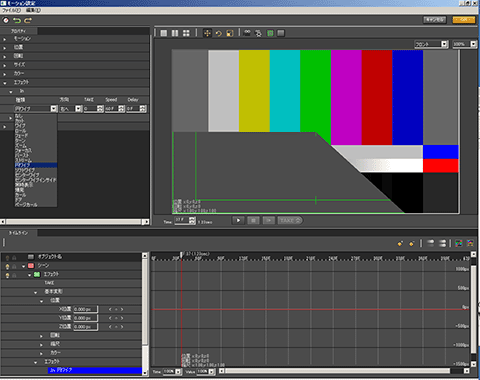
Task: Open the direction dropdown arrow
Action: click(x=78, y=109)
